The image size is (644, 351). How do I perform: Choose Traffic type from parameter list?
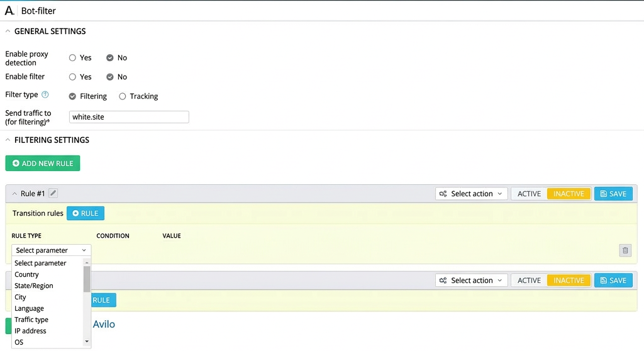point(31,320)
